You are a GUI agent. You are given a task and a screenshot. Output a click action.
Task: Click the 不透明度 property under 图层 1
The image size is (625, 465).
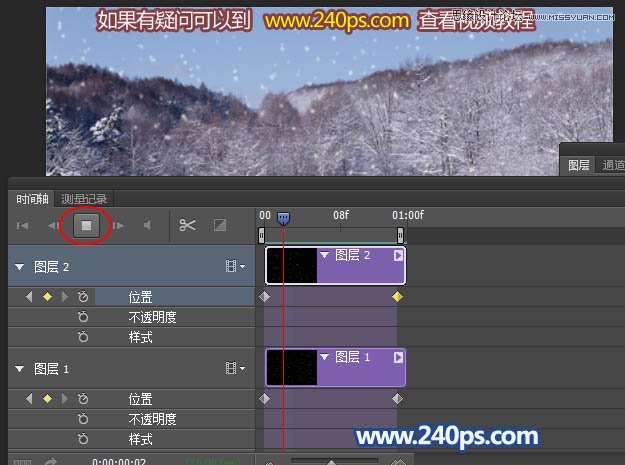tap(152, 419)
